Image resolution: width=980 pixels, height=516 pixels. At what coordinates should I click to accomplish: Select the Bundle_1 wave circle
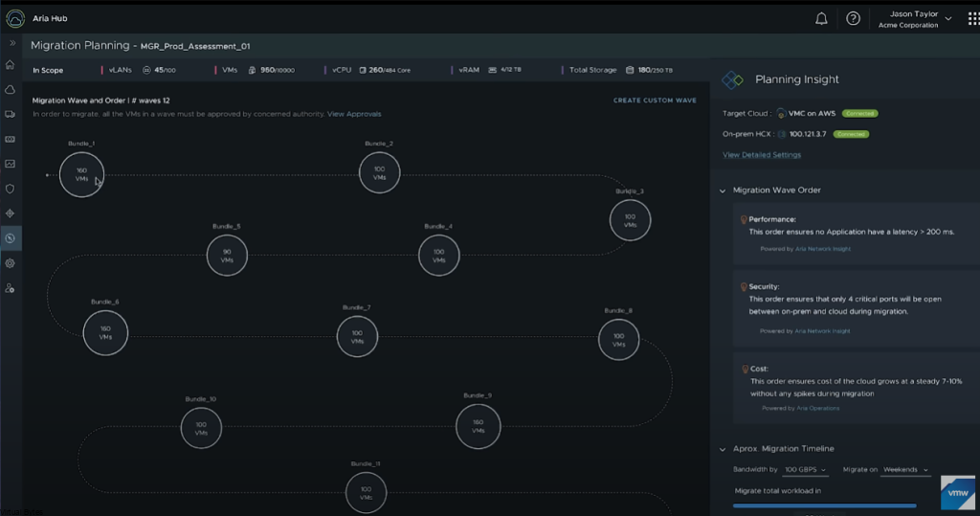tap(82, 174)
